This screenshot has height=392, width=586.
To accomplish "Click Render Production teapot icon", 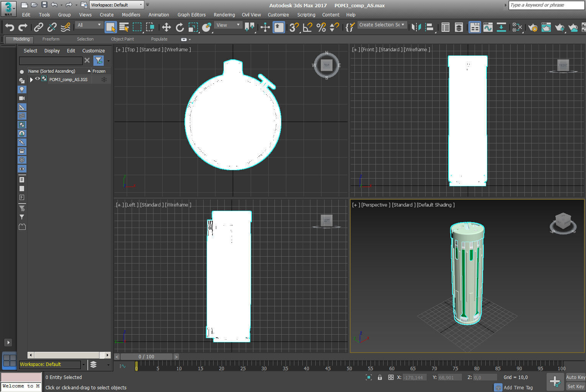I will [x=560, y=27].
